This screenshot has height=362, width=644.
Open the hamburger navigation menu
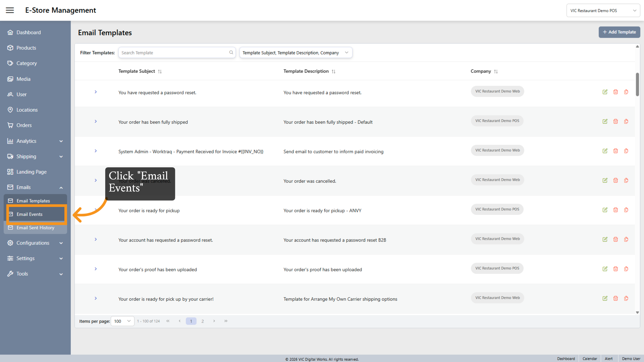point(10,10)
